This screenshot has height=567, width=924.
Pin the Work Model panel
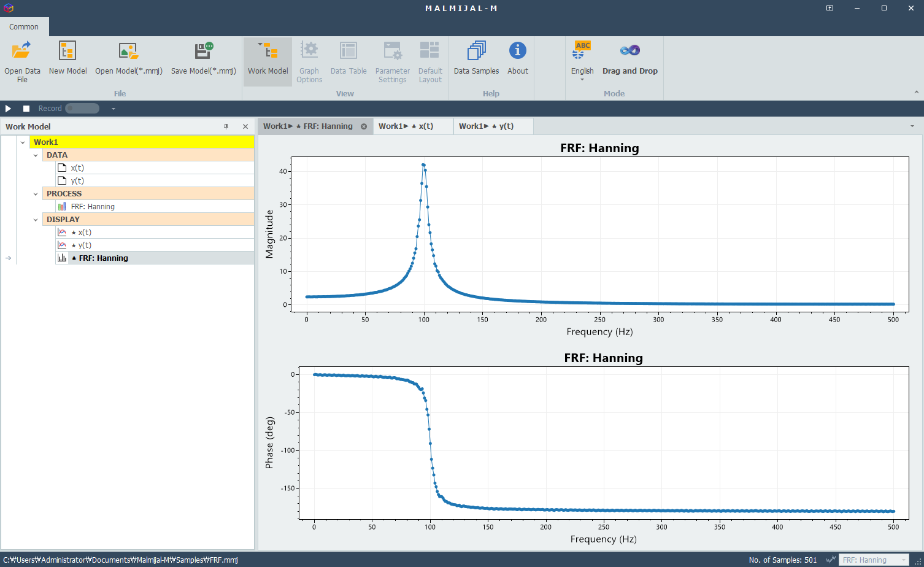click(226, 126)
